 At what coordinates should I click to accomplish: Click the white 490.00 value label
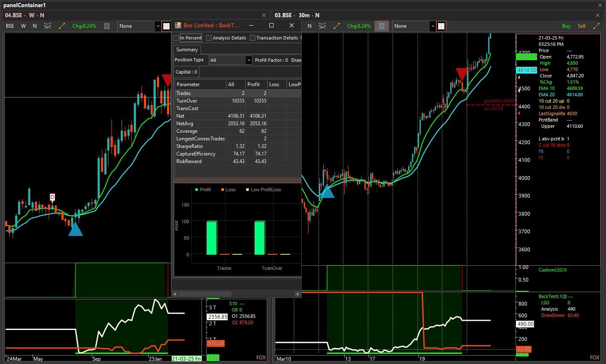point(525,324)
